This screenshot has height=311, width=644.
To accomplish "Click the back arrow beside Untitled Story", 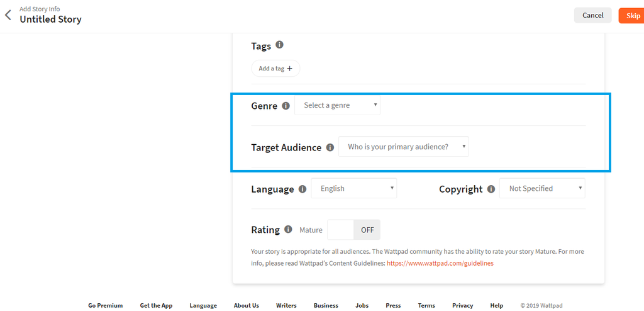I will pos(8,15).
